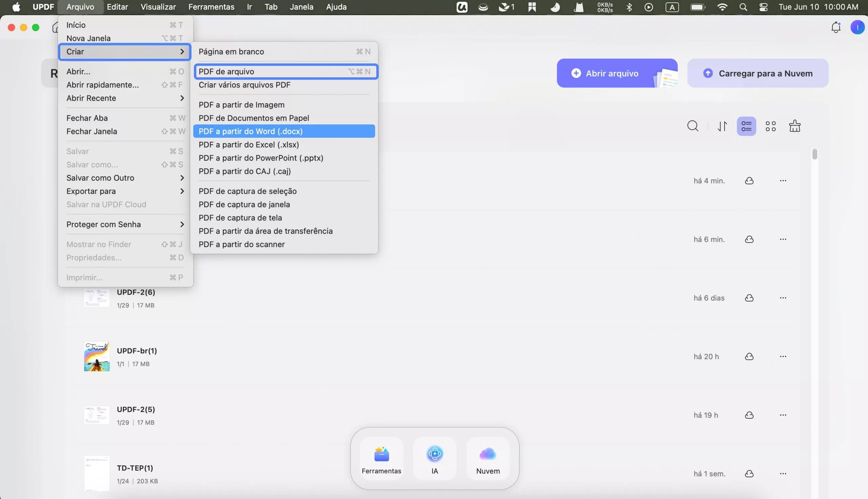Open the IA assistant
The image size is (868, 499).
click(435, 459)
